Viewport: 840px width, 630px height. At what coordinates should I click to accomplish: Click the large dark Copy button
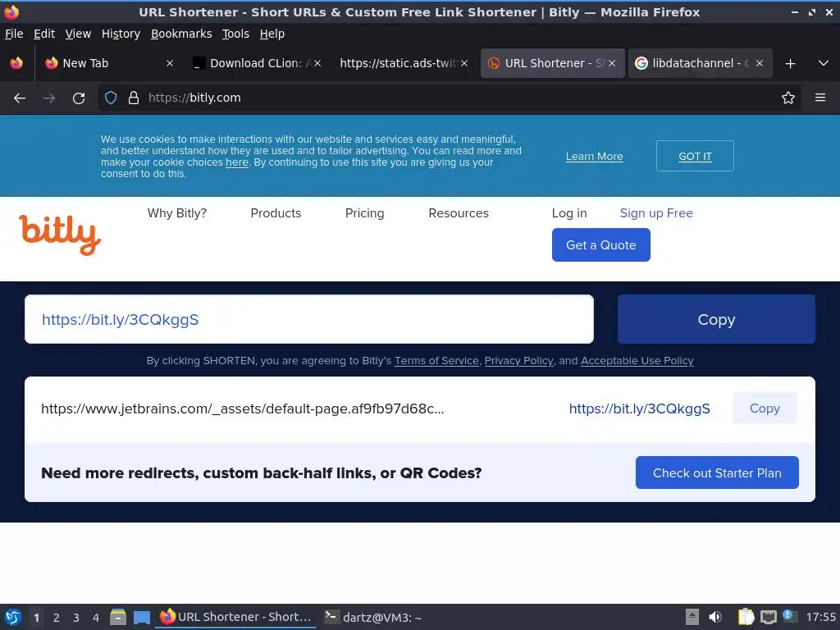pos(716,319)
